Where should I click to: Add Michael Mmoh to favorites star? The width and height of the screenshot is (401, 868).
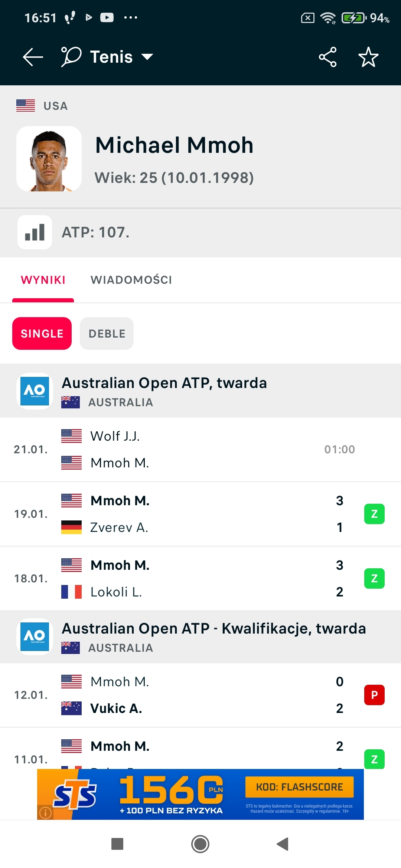tap(368, 57)
